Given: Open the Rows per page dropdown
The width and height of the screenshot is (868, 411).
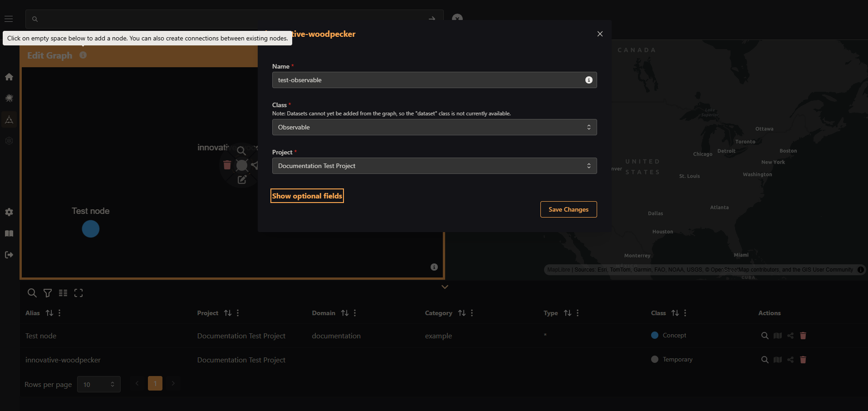Looking at the screenshot, I should (99, 384).
